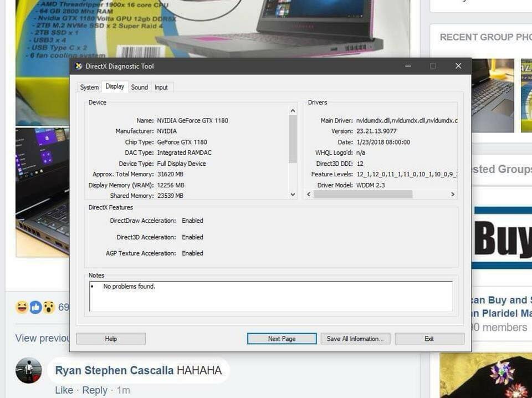This screenshot has width=532, height=398.
Task: Click the Device panel vertical scrollbar thumb
Action: click(x=293, y=139)
